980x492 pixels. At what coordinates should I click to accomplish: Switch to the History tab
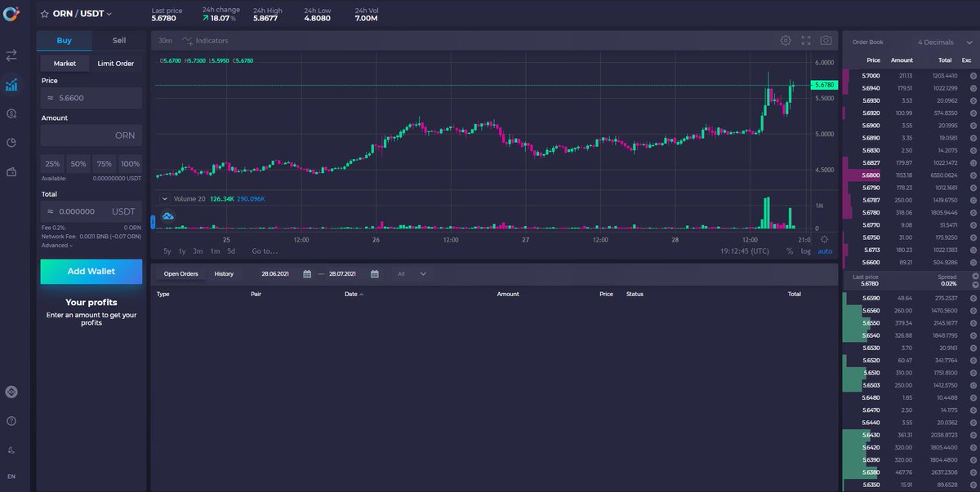(x=224, y=274)
